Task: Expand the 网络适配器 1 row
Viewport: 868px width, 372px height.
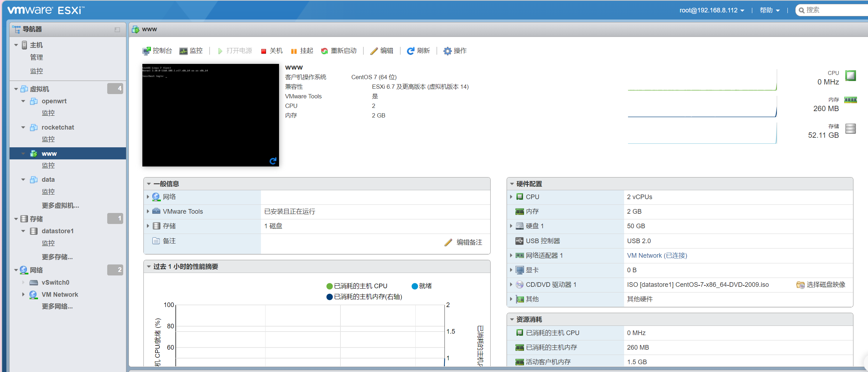Action: (511, 255)
